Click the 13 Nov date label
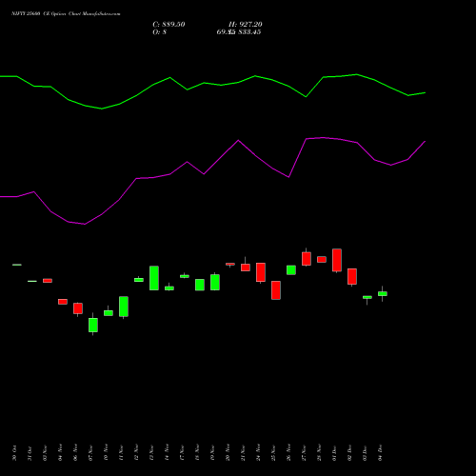 (151, 453)
